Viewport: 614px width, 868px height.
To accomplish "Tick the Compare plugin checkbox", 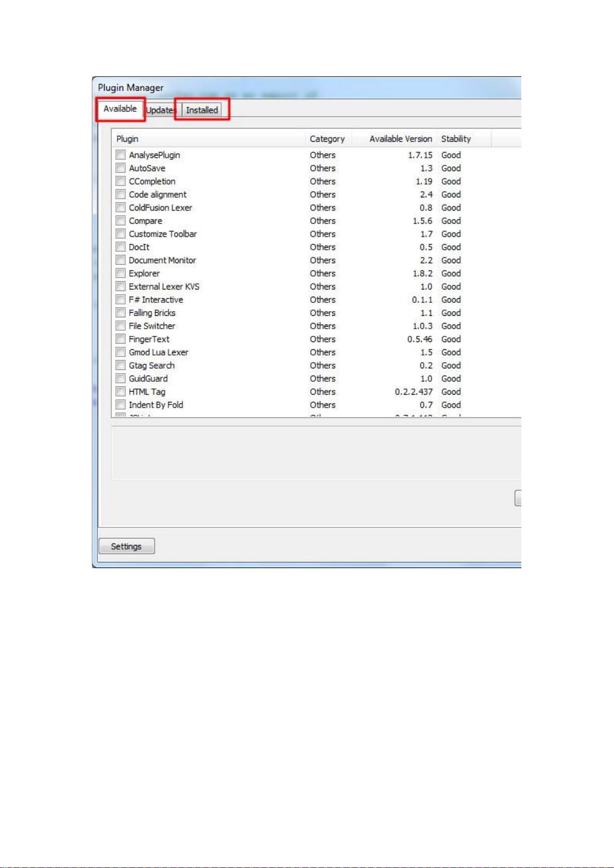I will [x=121, y=220].
